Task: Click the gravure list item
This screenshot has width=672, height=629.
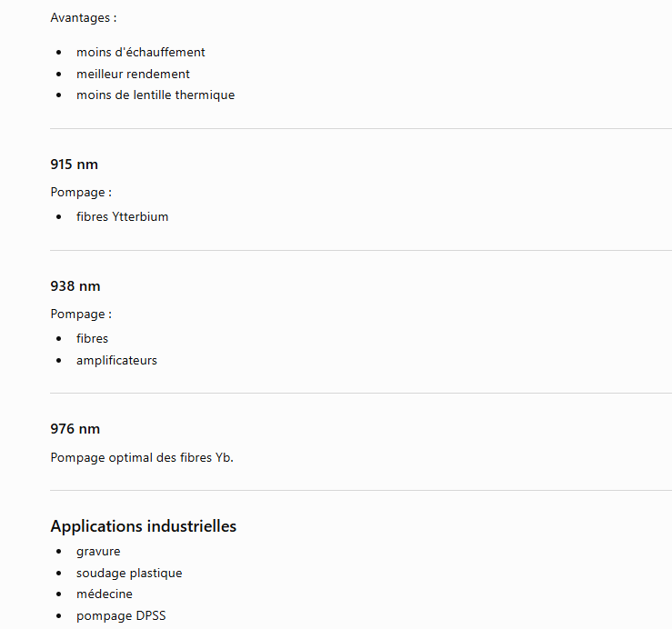Action: pyautogui.click(x=98, y=552)
